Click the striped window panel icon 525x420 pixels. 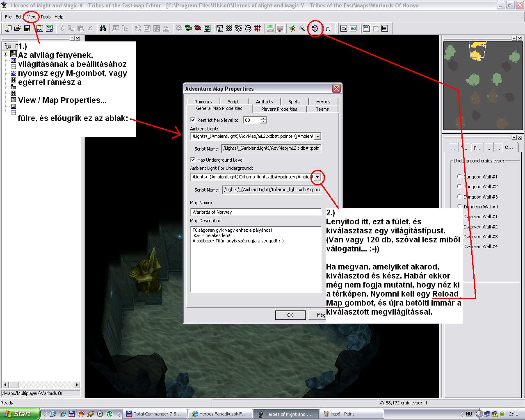tap(353, 28)
